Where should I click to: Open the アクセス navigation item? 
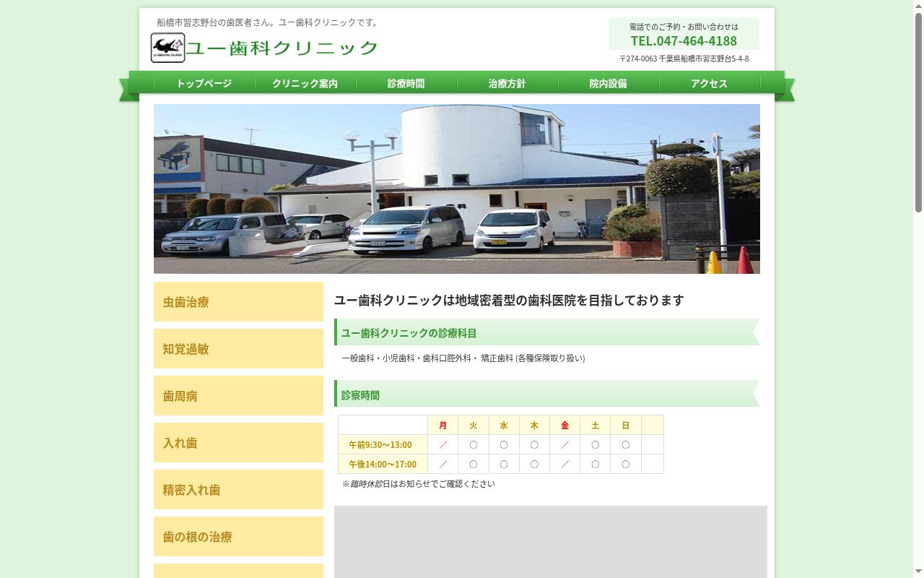710,84
